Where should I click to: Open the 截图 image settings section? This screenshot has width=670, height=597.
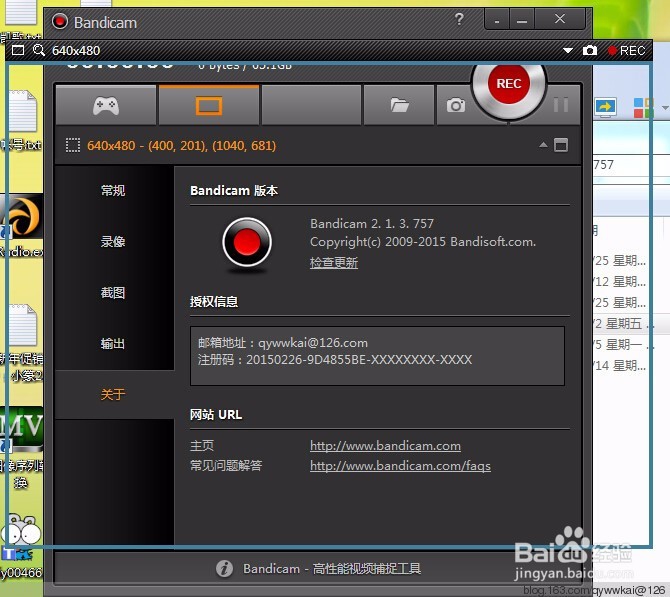coord(113,293)
